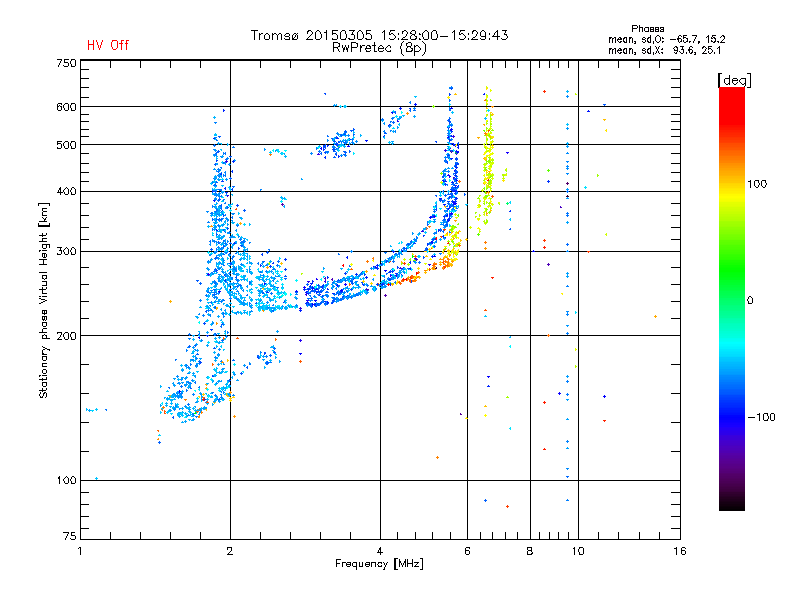Click the '300' y-axis tick label

[66, 251]
